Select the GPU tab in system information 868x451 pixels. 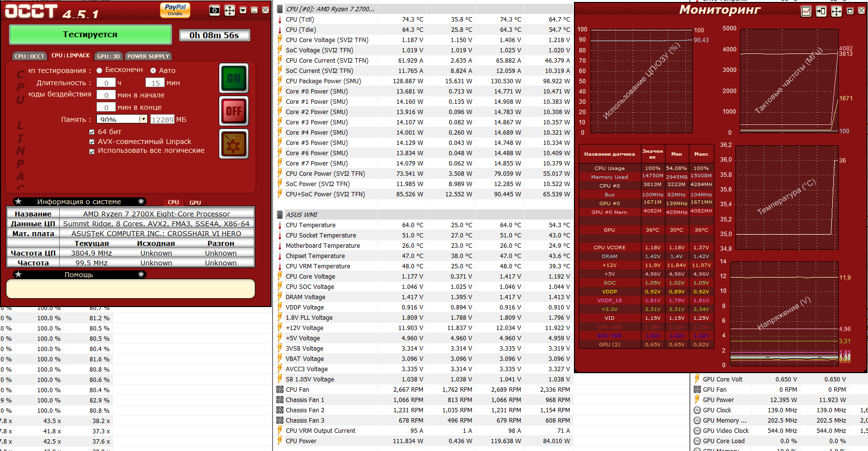click(195, 202)
